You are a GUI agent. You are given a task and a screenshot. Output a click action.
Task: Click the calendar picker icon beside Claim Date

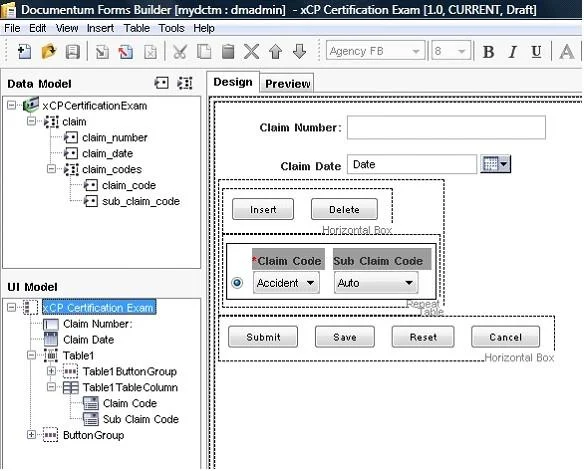495,164
